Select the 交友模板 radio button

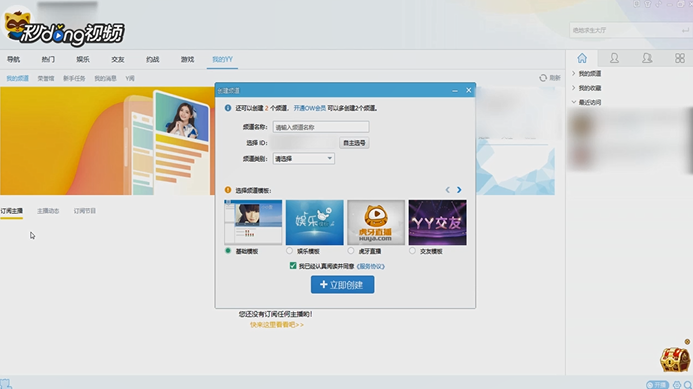click(x=412, y=251)
